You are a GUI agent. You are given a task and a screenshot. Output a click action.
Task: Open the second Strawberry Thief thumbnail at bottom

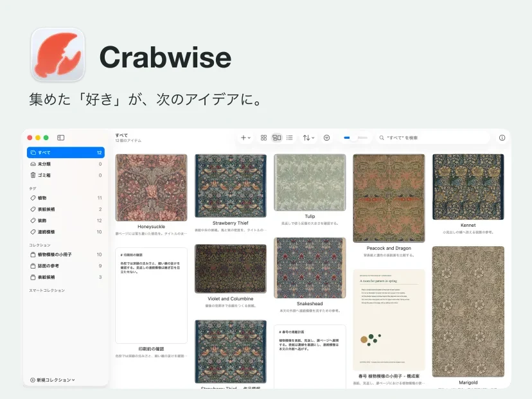(x=231, y=352)
